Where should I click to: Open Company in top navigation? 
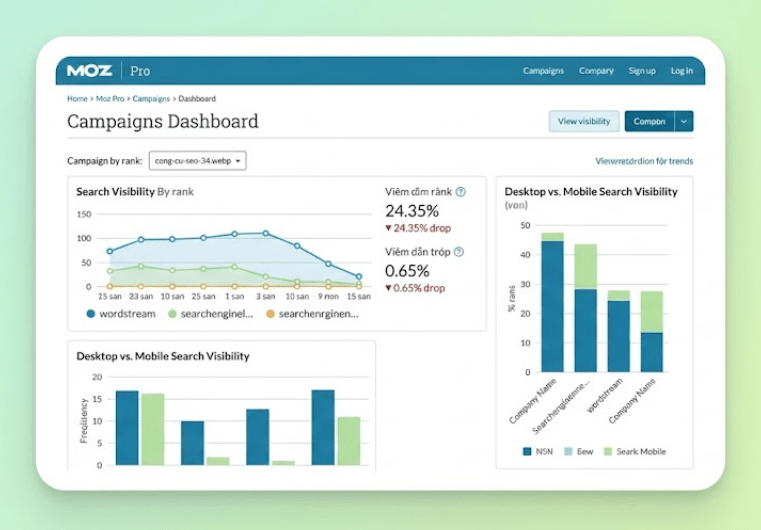[x=596, y=71]
